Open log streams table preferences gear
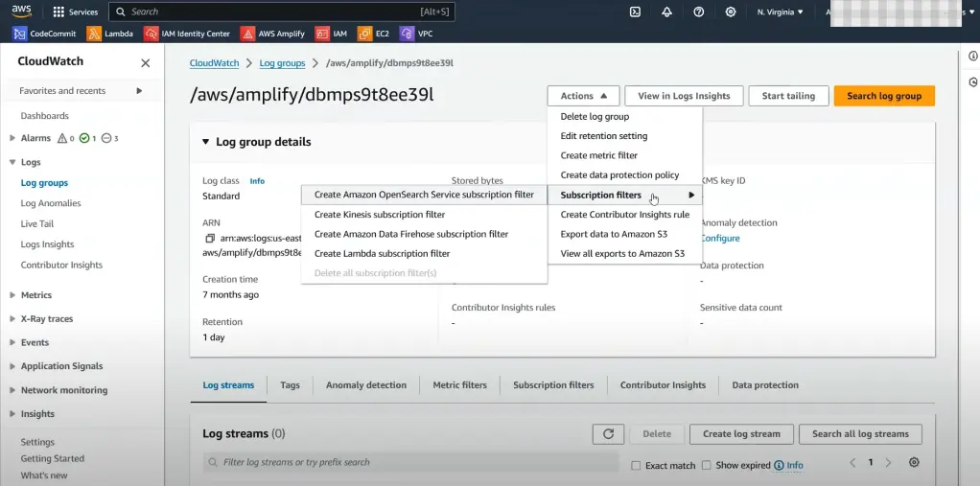980x486 pixels. [x=914, y=463]
